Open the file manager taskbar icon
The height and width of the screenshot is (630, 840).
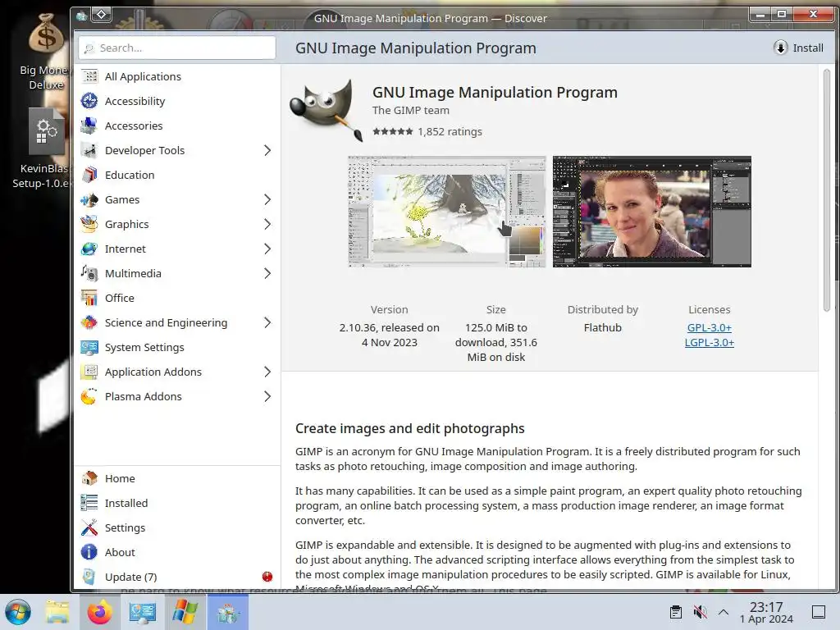[57, 612]
